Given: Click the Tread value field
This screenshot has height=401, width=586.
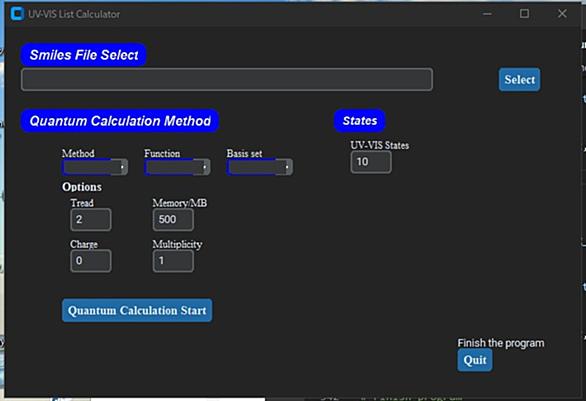Looking at the screenshot, I should [x=91, y=219].
